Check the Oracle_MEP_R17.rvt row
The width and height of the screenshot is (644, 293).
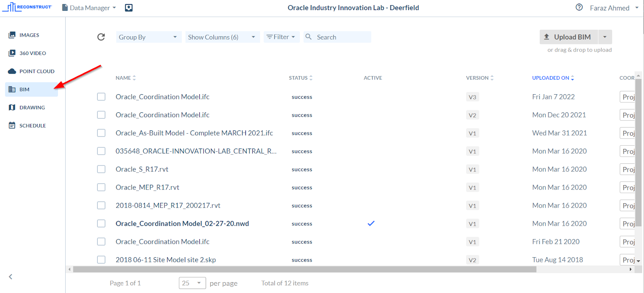tap(101, 187)
